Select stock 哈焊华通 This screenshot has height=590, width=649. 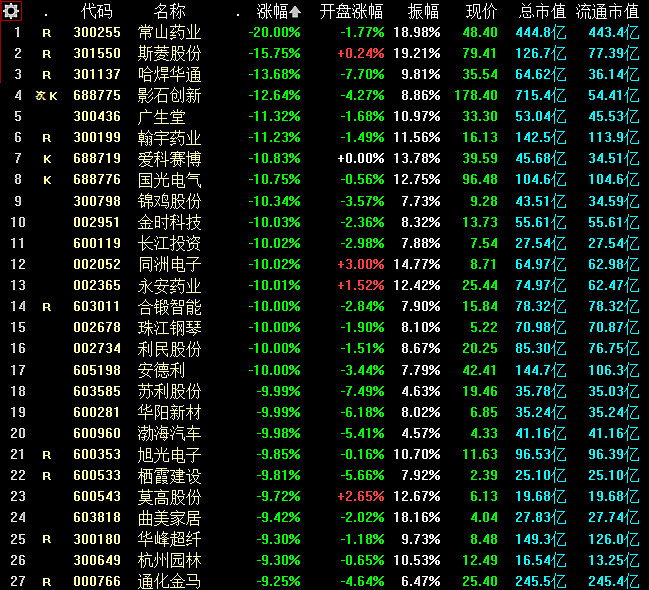tap(169, 75)
